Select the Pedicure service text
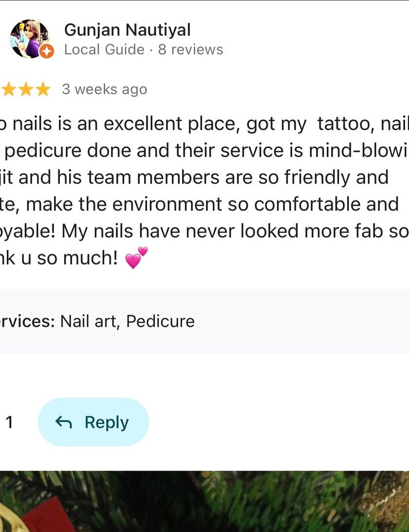409x532 pixels. tap(160, 321)
